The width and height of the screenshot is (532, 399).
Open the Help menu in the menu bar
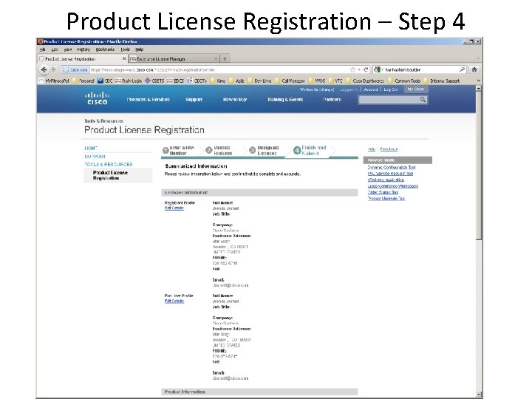tap(140, 50)
